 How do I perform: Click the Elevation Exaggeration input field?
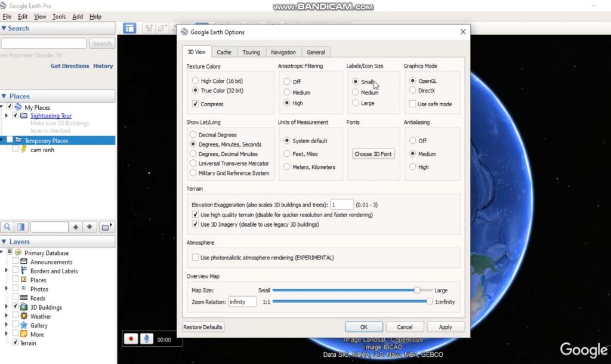tap(342, 205)
